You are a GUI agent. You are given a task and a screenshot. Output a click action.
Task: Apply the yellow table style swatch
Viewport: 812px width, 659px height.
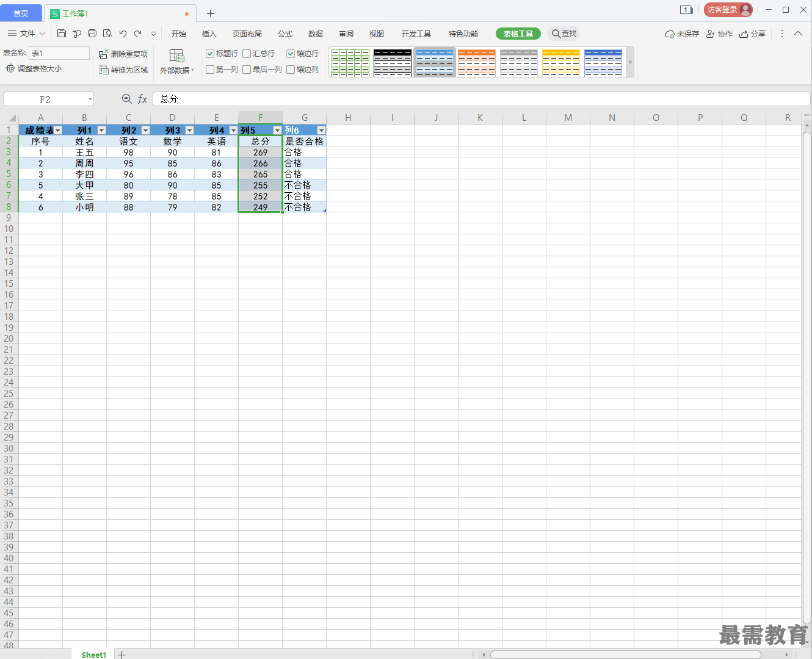pos(561,62)
